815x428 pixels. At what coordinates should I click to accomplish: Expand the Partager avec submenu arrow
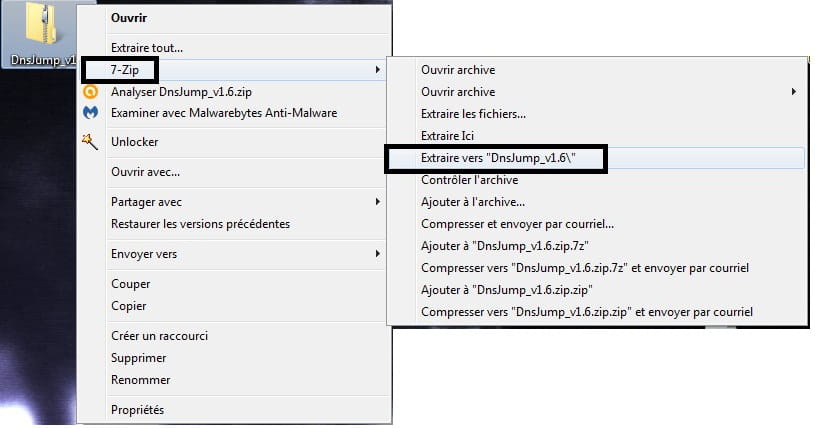coord(377,202)
